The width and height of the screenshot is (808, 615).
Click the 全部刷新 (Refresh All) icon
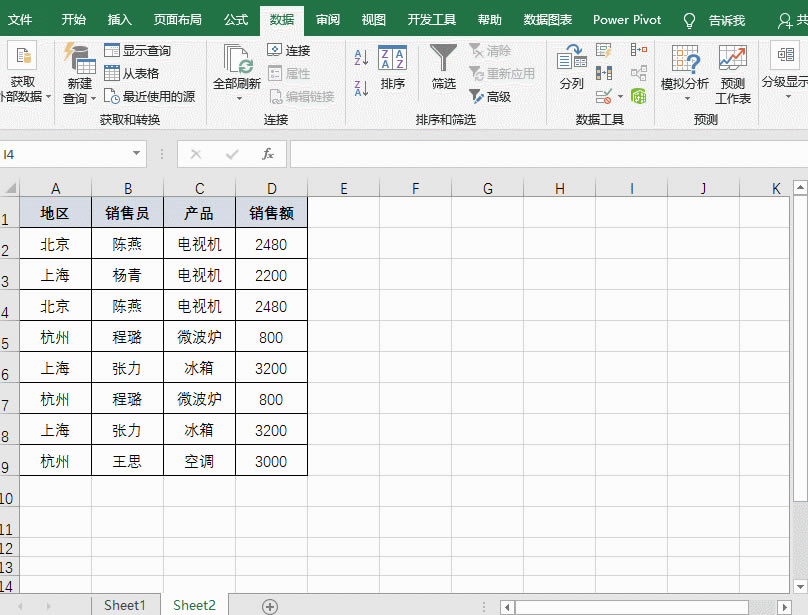[236, 60]
